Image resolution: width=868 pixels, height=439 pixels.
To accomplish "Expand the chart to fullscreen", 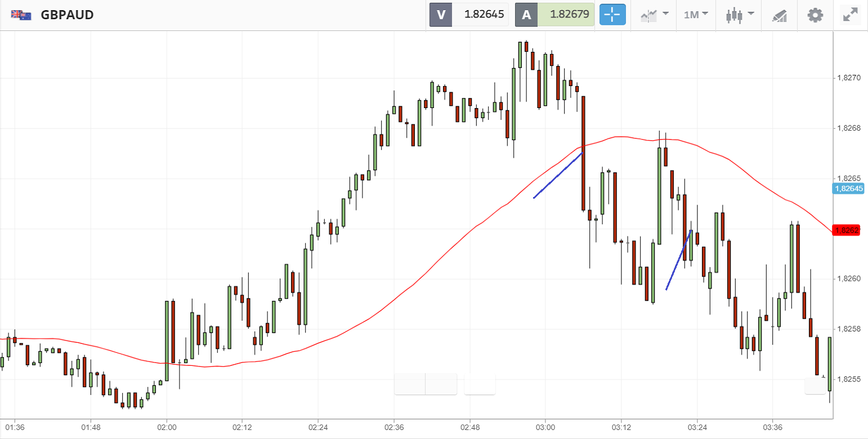I will click(x=850, y=15).
